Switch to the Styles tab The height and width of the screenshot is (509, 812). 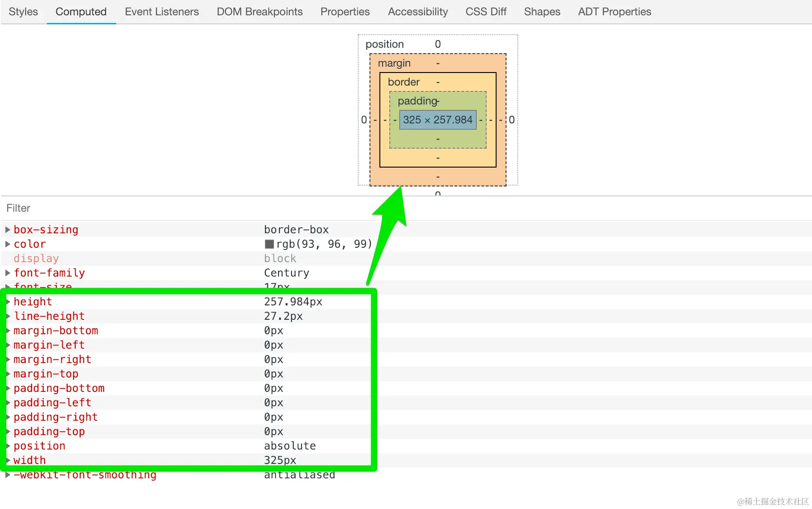tap(23, 12)
